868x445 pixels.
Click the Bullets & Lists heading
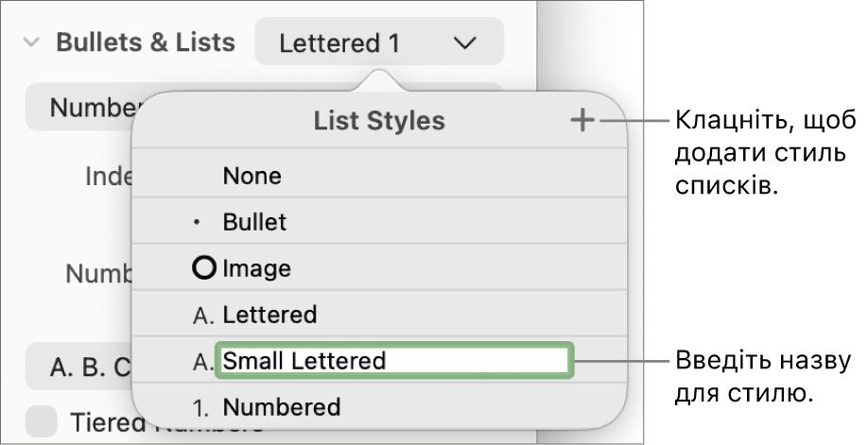(x=146, y=43)
